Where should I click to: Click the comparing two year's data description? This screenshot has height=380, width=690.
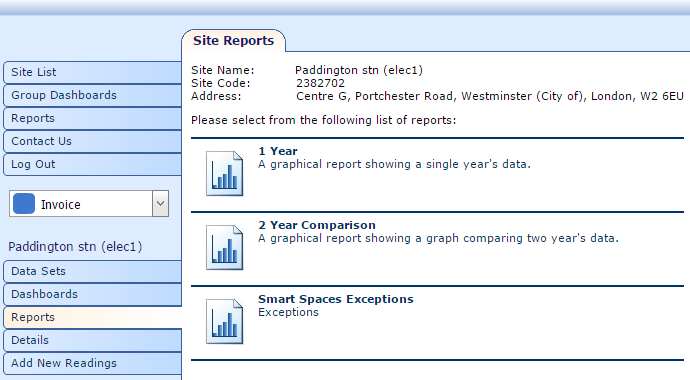tap(438, 238)
